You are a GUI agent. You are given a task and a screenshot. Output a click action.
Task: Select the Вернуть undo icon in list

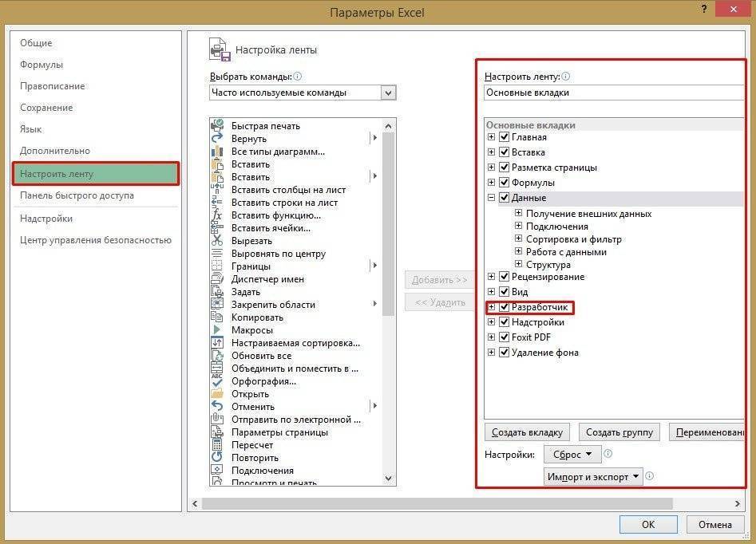pyautogui.click(x=217, y=139)
